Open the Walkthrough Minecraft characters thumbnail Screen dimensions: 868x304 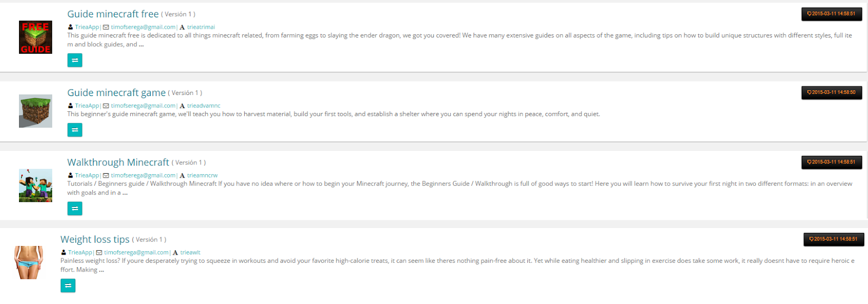click(x=35, y=185)
